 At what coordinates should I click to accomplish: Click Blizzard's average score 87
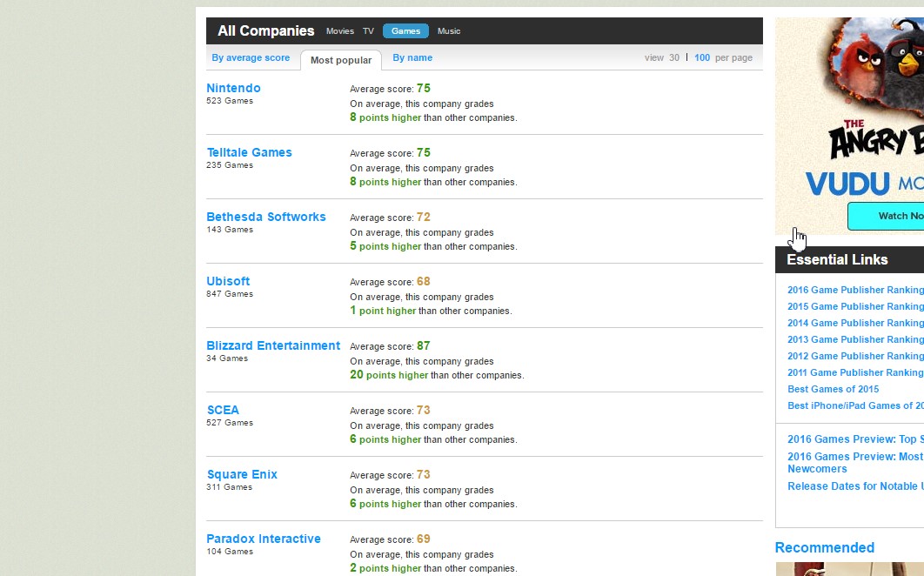[423, 345]
